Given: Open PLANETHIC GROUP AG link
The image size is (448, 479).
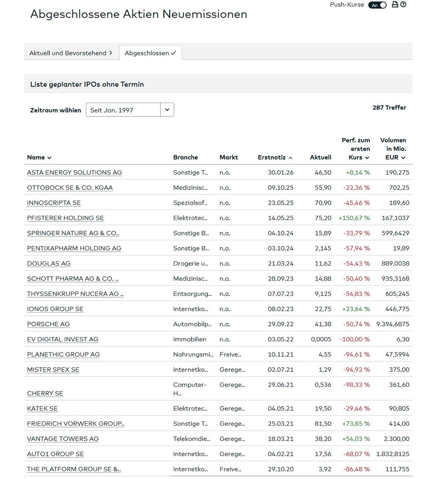Looking at the screenshot, I should click(x=63, y=355).
